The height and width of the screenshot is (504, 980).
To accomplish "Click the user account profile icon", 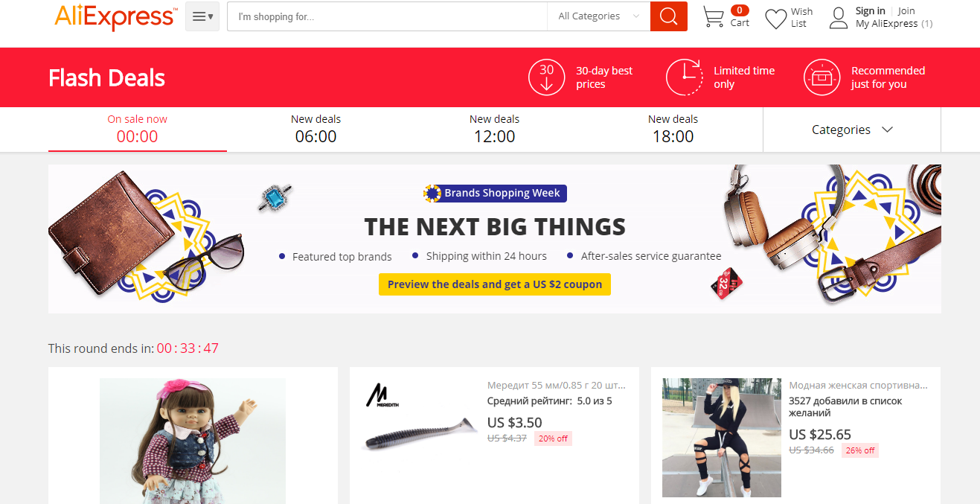I will (x=839, y=18).
